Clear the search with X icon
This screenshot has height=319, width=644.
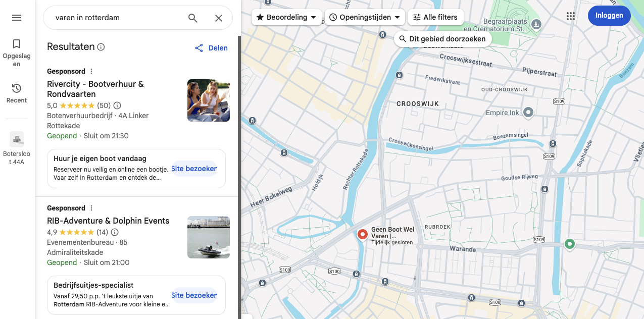[x=219, y=18]
